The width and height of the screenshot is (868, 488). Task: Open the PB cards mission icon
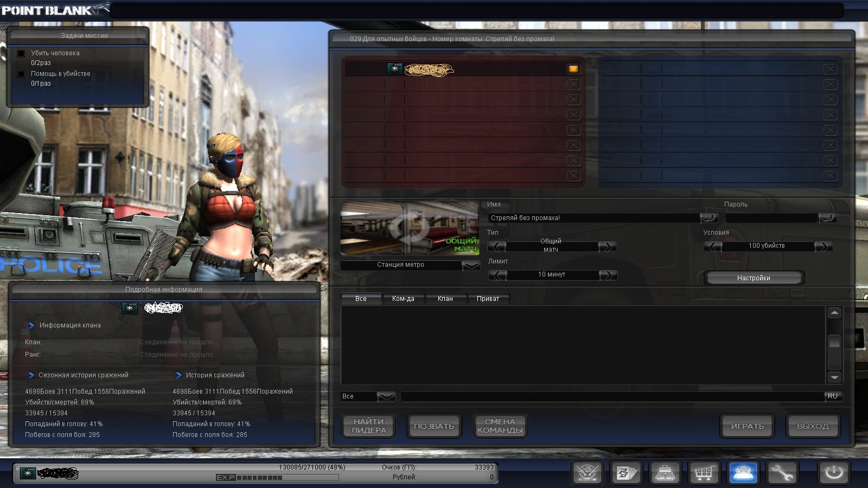pyautogui.click(x=626, y=473)
